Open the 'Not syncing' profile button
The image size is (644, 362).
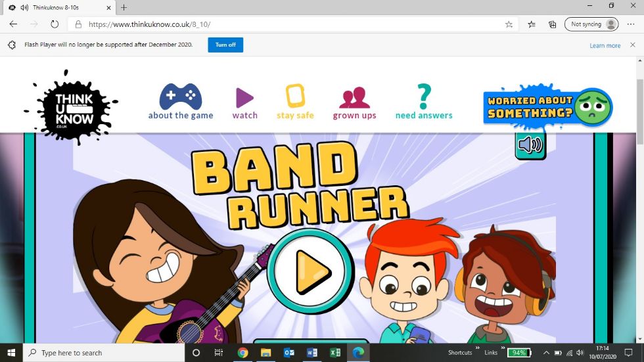(591, 24)
